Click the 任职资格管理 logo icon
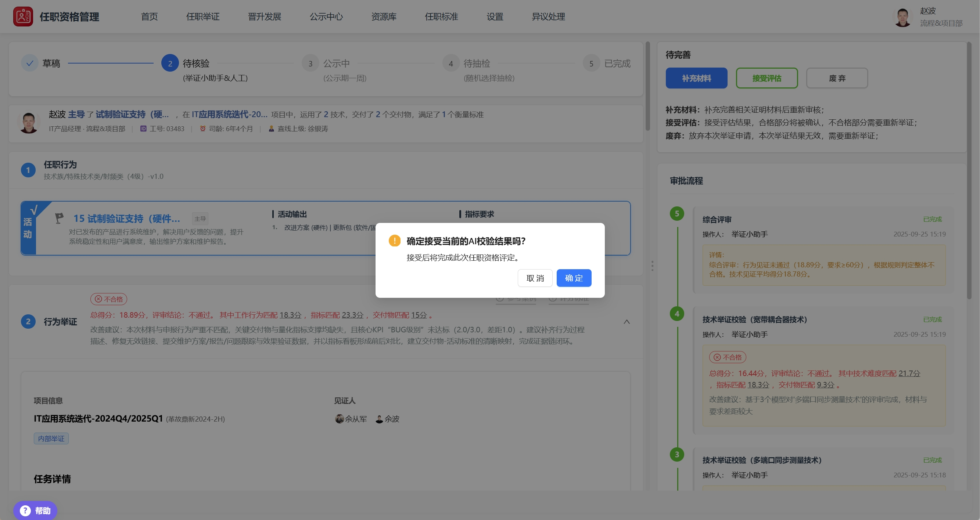The height and width of the screenshot is (520, 980). (23, 17)
